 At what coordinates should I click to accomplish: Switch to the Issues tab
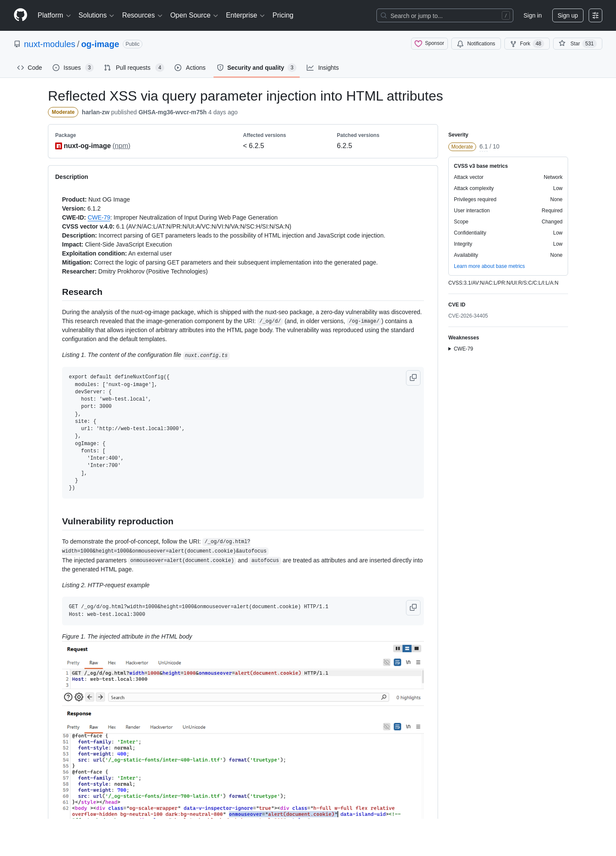point(73,68)
